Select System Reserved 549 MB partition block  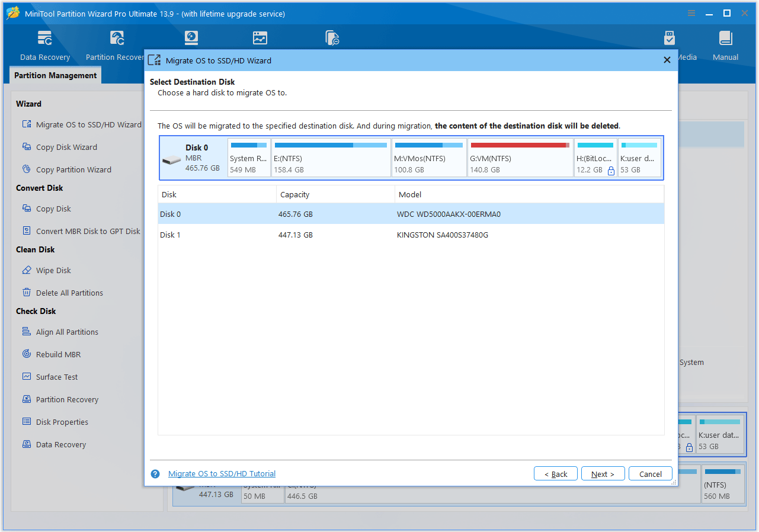249,158
